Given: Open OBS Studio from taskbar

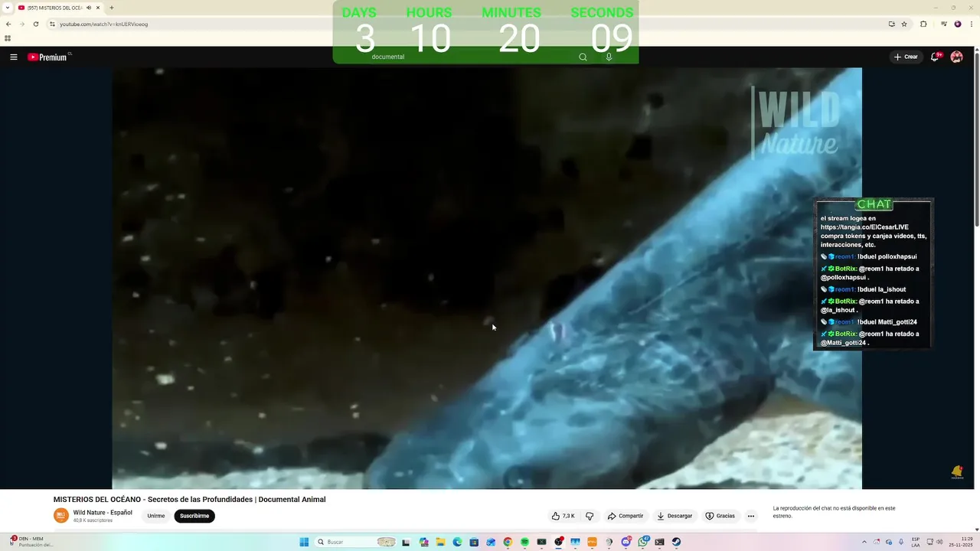Looking at the screenshot, I should 558,542.
